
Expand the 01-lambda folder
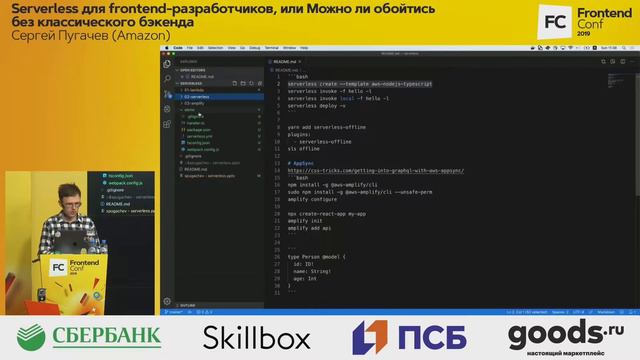220,90
